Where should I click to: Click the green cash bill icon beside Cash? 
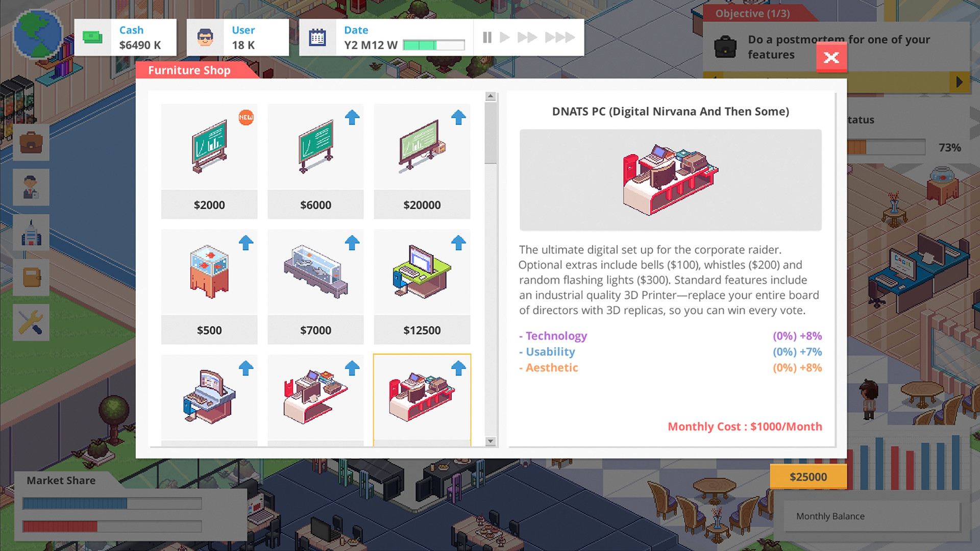point(92,37)
